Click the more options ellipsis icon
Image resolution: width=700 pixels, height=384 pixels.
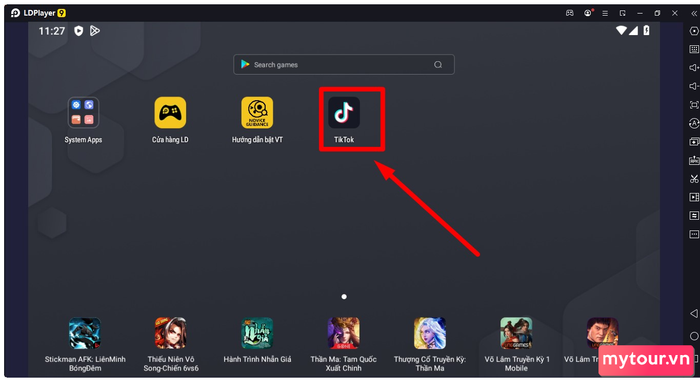pyautogui.click(x=694, y=234)
